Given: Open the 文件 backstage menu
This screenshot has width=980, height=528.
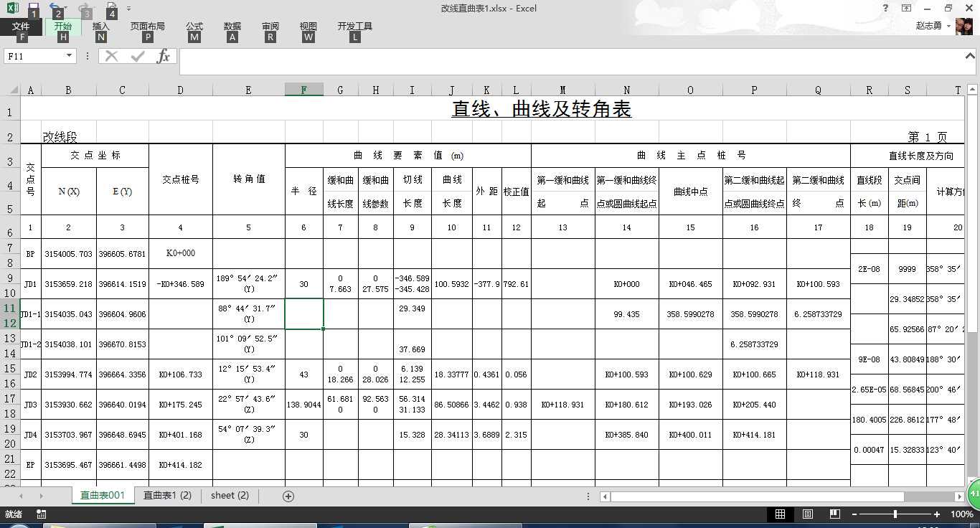Looking at the screenshot, I should (x=21, y=27).
